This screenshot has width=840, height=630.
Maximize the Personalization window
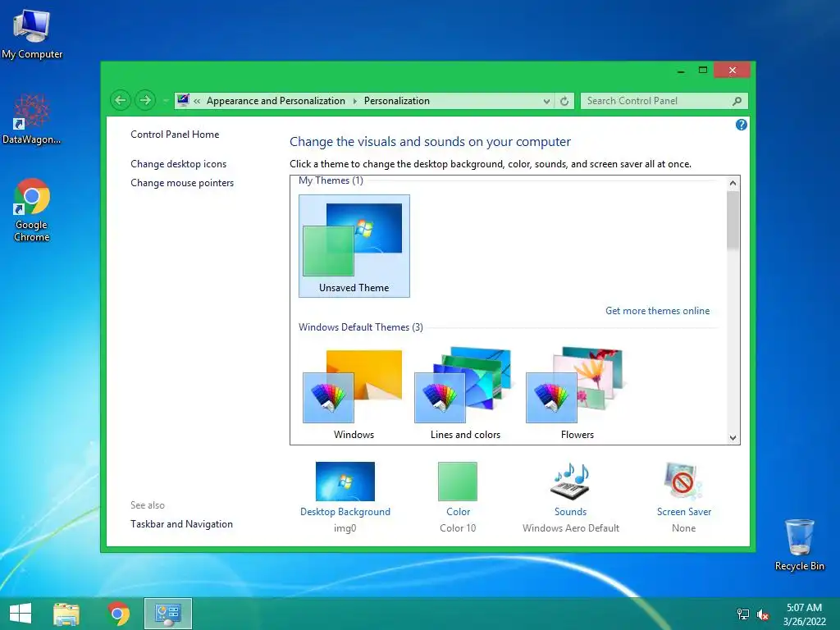click(703, 71)
